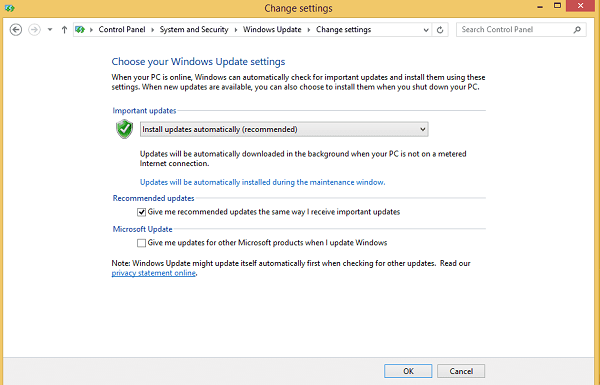The image size is (600, 385).
Task: Click the Choose your Windows Update settings heading
Action: (198, 62)
